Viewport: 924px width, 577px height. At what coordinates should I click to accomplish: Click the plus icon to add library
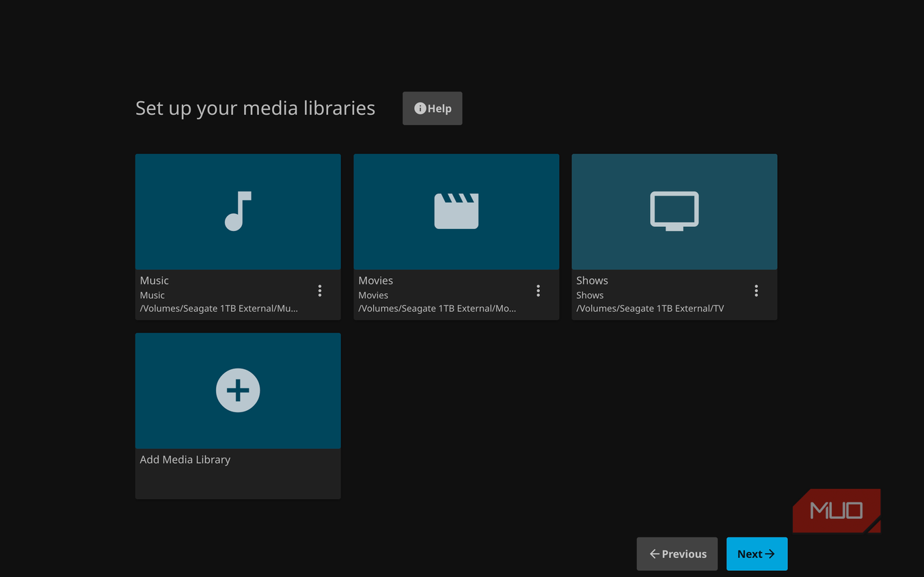click(238, 390)
